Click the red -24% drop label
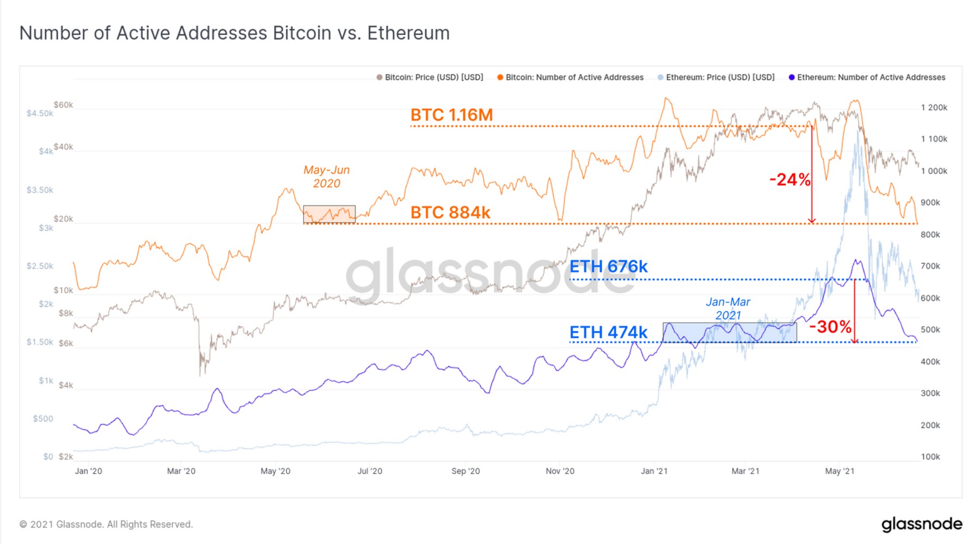The width and height of the screenshot is (980, 544). [789, 180]
